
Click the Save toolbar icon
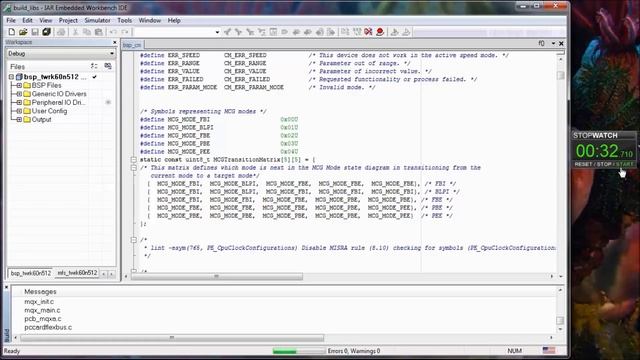(x=35, y=32)
